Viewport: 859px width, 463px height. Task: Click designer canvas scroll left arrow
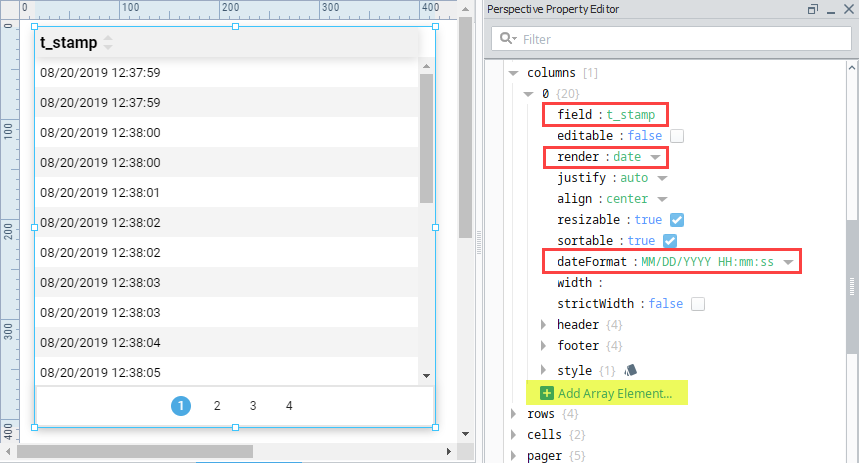[x=8, y=451]
